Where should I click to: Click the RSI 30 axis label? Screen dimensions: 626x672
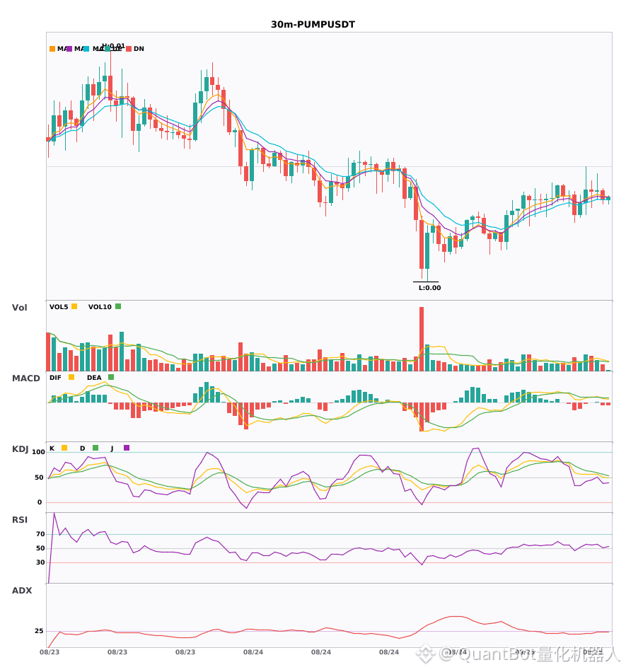pos(40,562)
